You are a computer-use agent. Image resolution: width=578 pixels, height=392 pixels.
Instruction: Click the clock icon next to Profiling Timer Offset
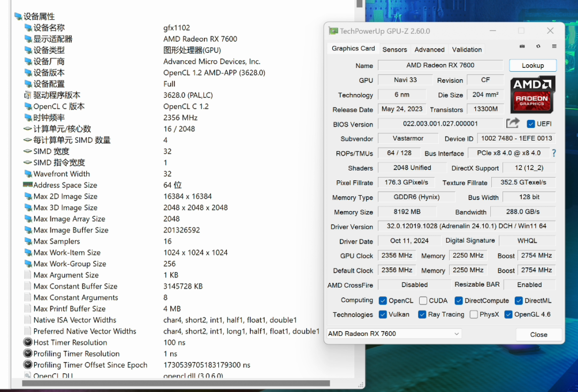tap(28, 364)
